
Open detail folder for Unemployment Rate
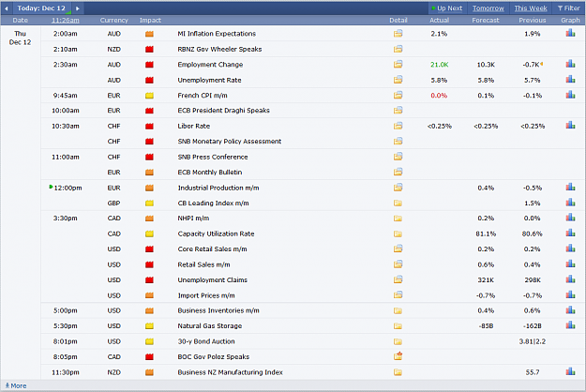click(x=398, y=80)
